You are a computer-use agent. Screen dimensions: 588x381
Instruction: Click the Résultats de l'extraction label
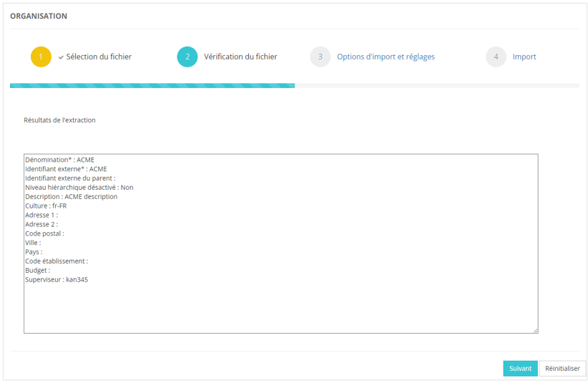(59, 120)
